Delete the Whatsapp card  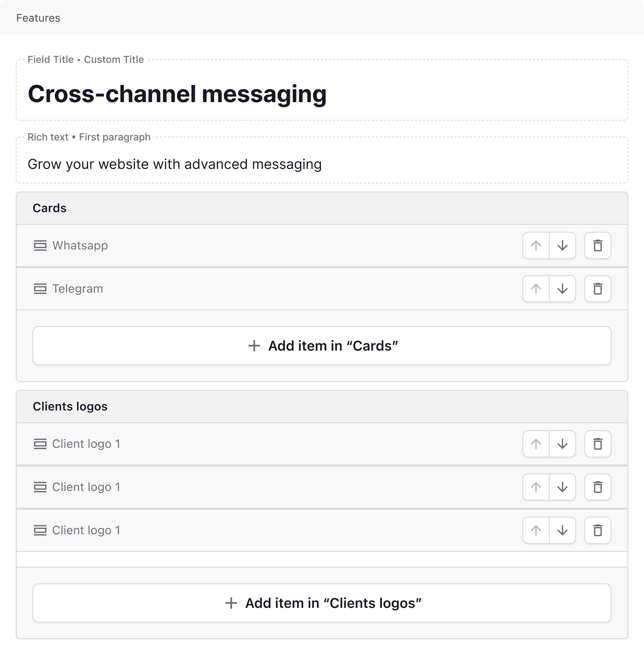(x=598, y=245)
